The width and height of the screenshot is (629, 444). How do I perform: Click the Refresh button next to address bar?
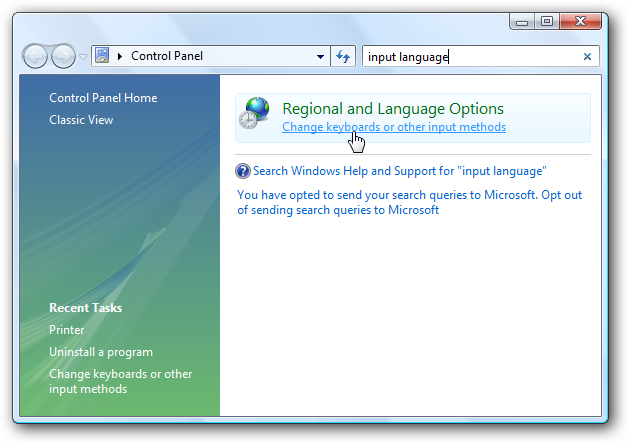(x=343, y=57)
